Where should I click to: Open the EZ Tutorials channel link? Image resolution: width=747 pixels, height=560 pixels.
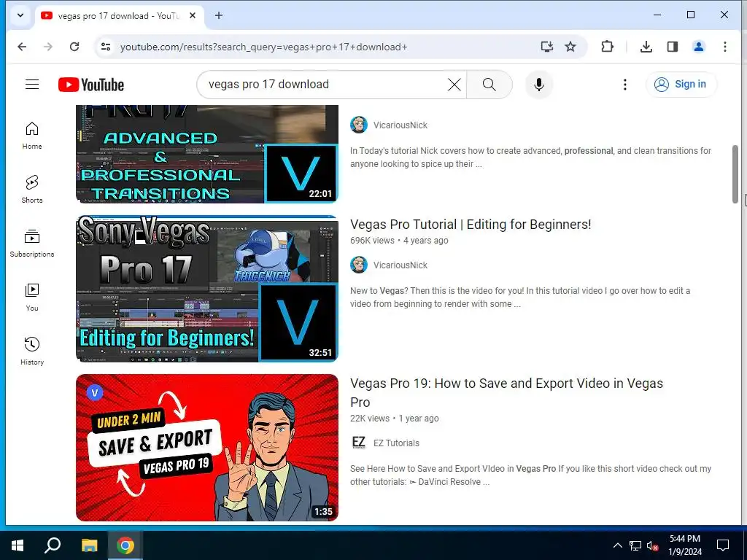pyautogui.click(x=396, y=443)
